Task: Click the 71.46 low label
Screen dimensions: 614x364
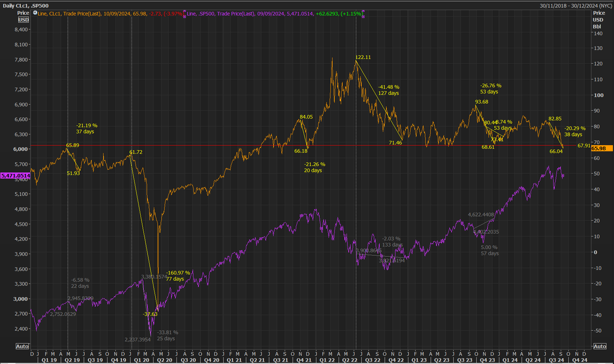Action: [x=396, y=143]
